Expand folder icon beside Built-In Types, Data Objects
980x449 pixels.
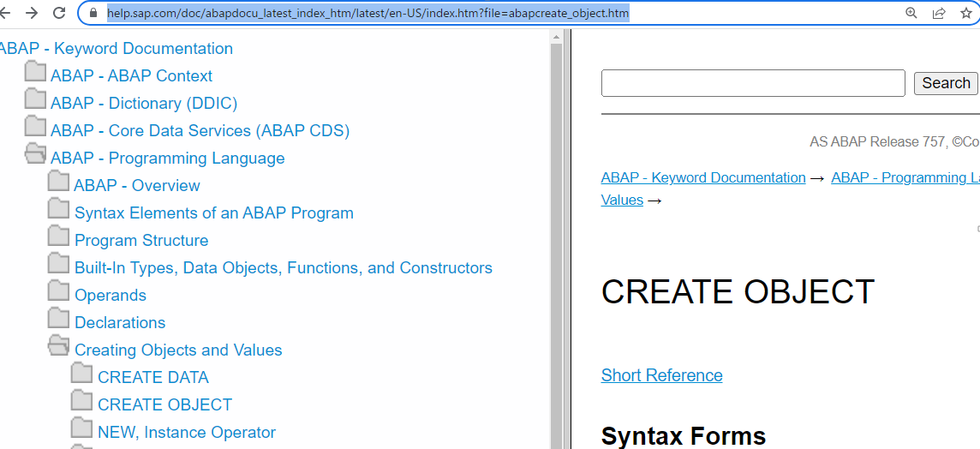click(59, 264)
